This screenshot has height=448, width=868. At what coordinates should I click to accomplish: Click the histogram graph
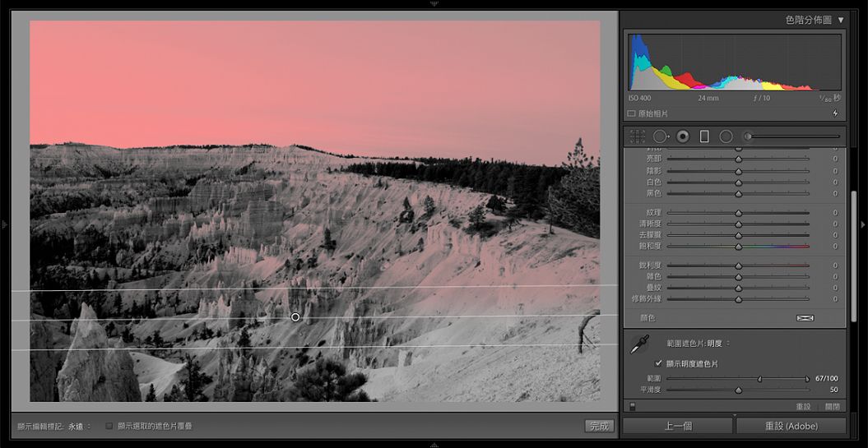tap(735, 62)
